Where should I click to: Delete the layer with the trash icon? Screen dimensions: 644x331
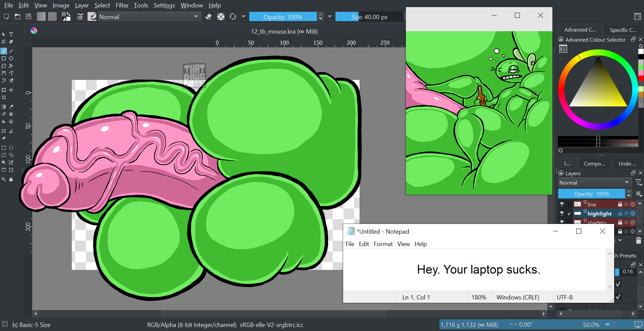tap(639, 240)
